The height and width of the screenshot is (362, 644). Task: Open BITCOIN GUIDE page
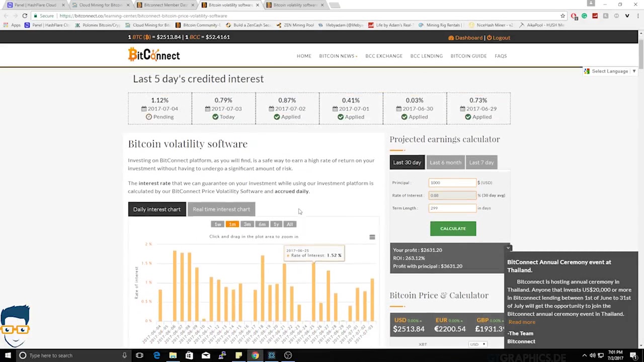pyautogui.click(x=468, y=56)
